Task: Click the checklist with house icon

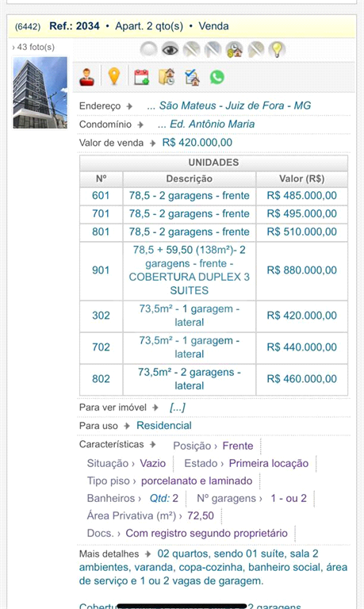Action: coord(192,77)
